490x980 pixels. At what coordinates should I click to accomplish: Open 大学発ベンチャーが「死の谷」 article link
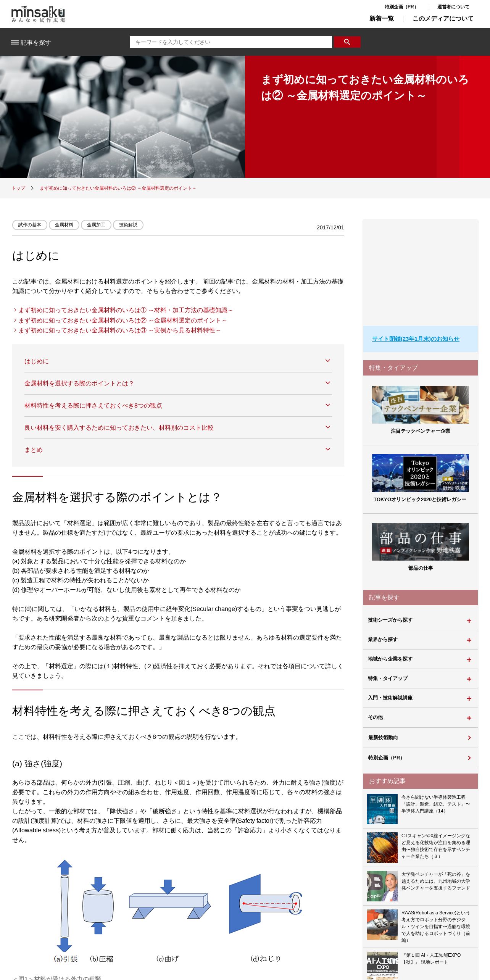(435, 881)
